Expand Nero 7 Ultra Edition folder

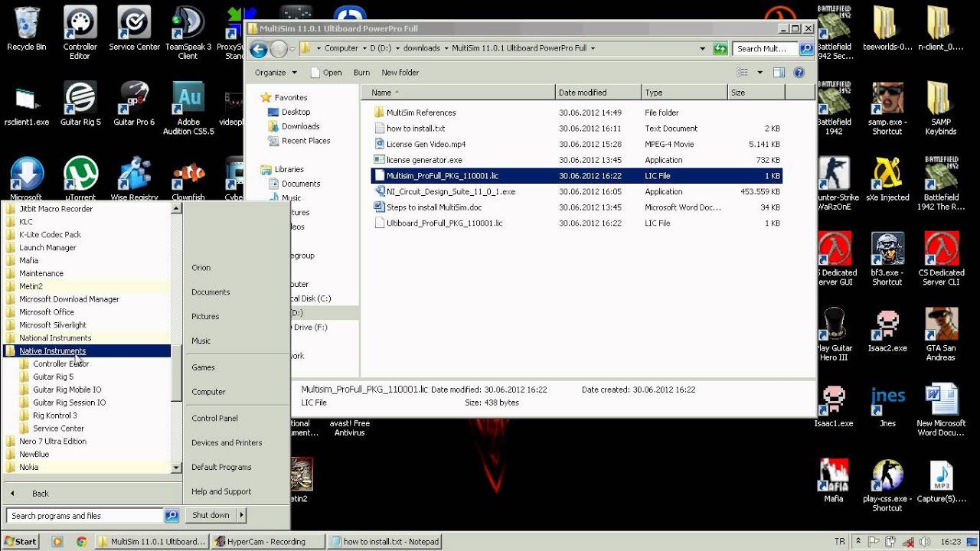[87, 441]
